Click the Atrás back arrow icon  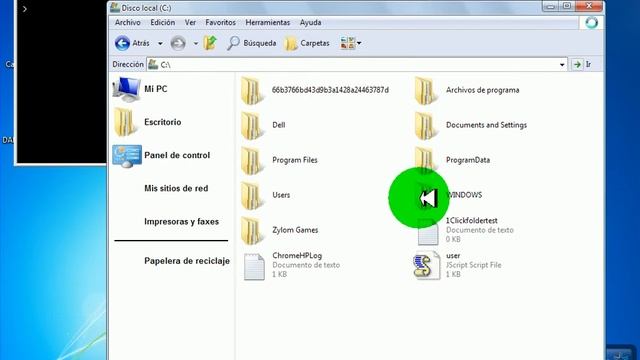point(122,43)
